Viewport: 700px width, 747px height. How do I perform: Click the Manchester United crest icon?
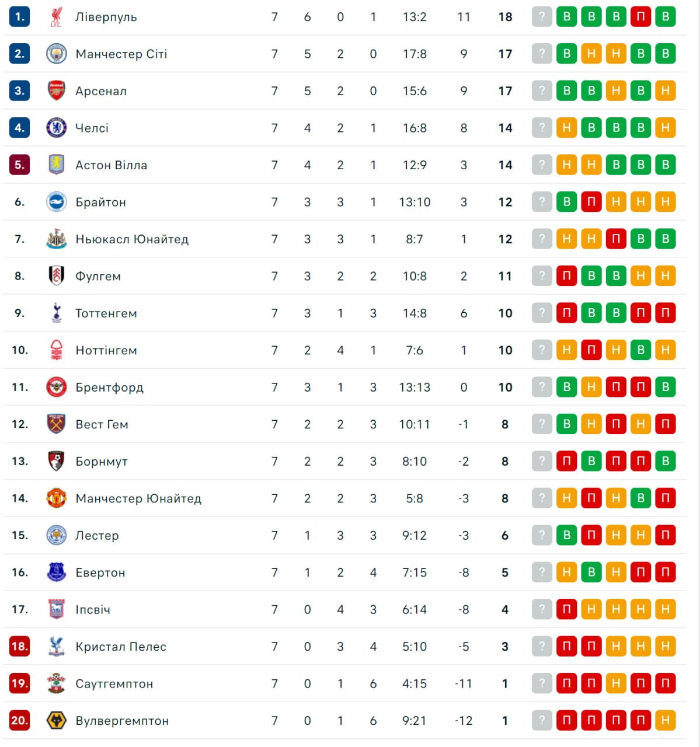(56, 498)
